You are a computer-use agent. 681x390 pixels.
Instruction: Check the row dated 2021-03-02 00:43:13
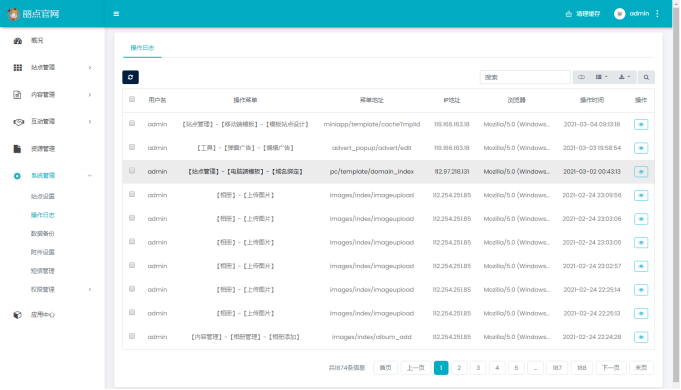132,171
